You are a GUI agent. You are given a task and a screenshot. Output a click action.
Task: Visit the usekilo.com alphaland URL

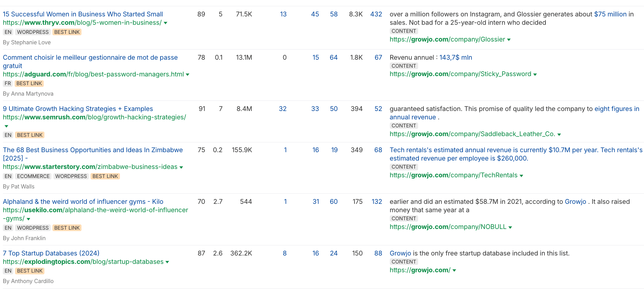95,214
